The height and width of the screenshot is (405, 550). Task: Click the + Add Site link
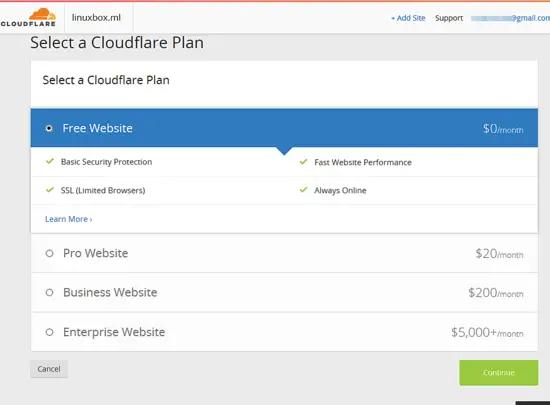pyautogui.click(x=408, y=18)
